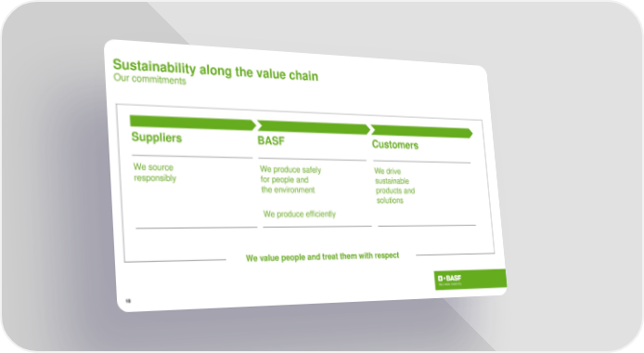This screenshot has height=353, width=644.
Task: Click the slide page number
Action: pyautogui.click(x=128, y=301)
